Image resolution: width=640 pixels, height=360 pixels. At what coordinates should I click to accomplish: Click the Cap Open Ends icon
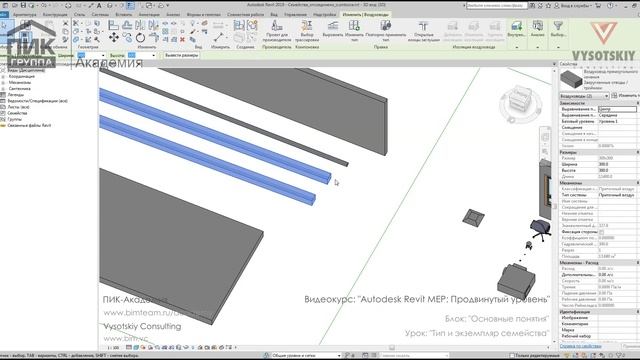[424, 31]
